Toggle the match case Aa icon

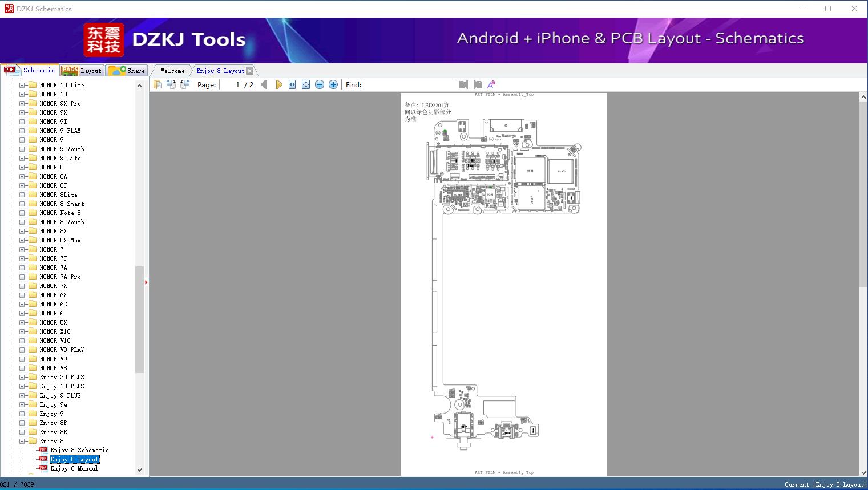click(x=491, y=84)
